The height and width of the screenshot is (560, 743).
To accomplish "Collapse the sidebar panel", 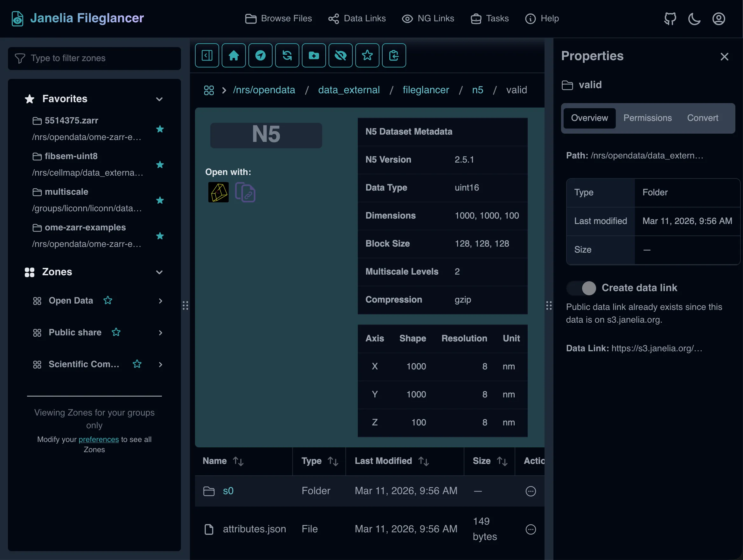I will pyautogui.click(x=207, y=55).
